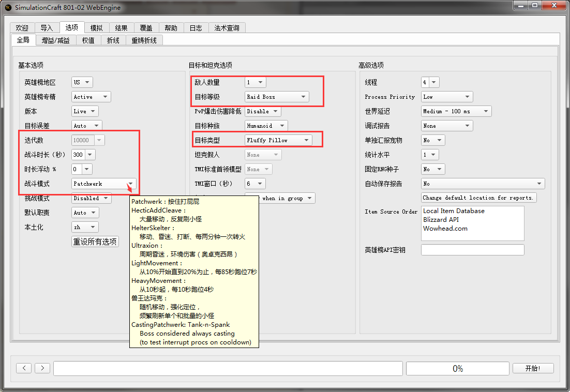The width and height of the screenshot is (570, 392).
Task: Open the 敌人数量 dropdown
Action: 255,82
